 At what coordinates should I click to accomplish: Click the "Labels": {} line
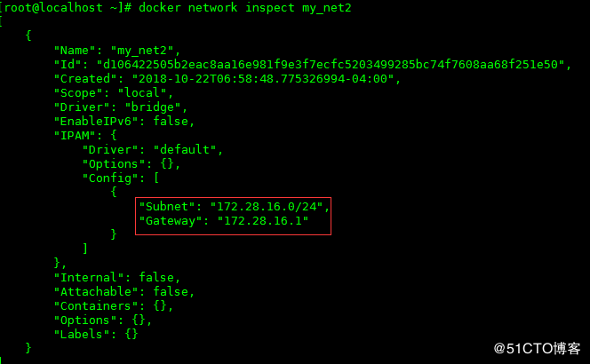click(96, 335)
